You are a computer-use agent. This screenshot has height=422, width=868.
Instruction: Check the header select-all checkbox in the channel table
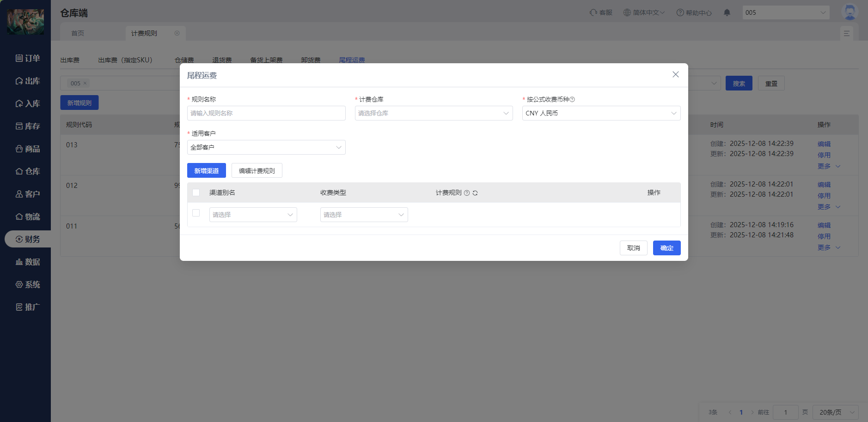tap(196, 192)
